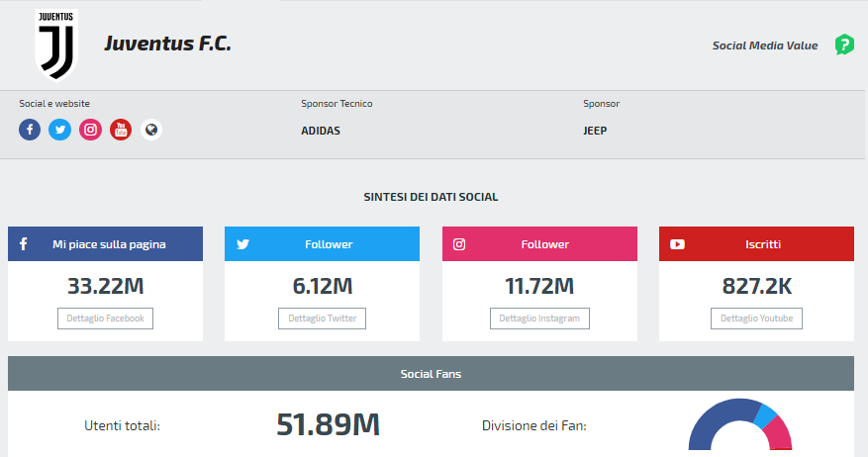
Task: Click the JEEP sponsor name
Action: 595,132
